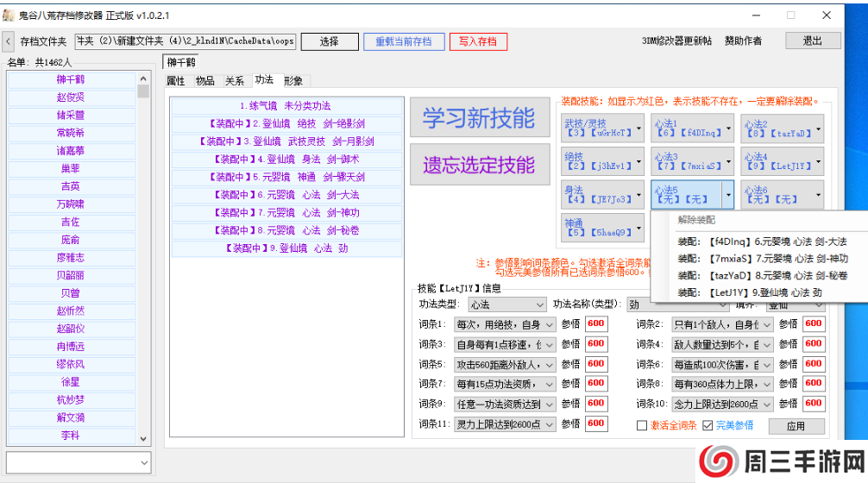Viewport: 868px width, 483px height.
Task: Select 赵俊英 in the character list
Action: [x=71, y=97]
